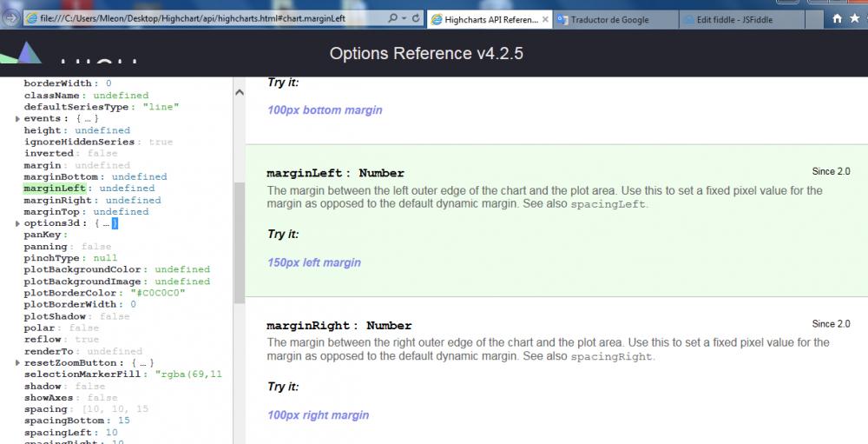This screenshot has height=444, width=868.
Task: Switch to Edit fiddle - JSFiddle tab
Action: (x=742, y=19)
